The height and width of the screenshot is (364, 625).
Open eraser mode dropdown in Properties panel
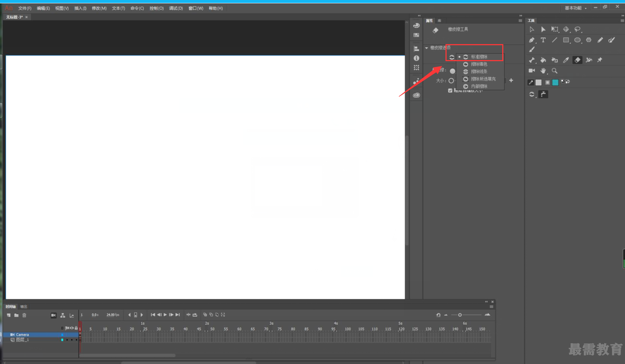[452, 57]
